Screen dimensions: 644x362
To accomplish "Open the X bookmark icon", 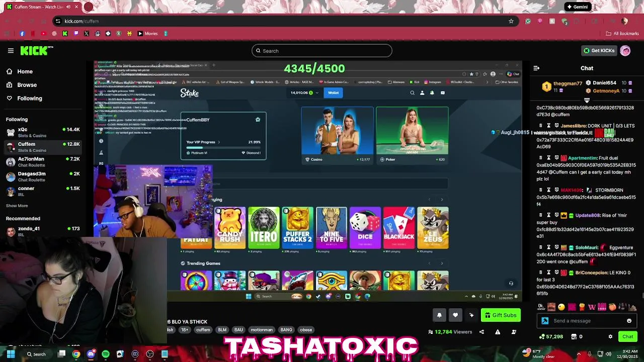I will click(x=87, y=34).
